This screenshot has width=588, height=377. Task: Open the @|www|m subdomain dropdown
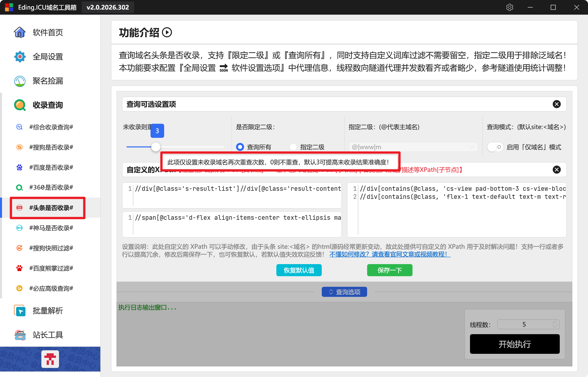pyautogui.click(x=414, y=147)
